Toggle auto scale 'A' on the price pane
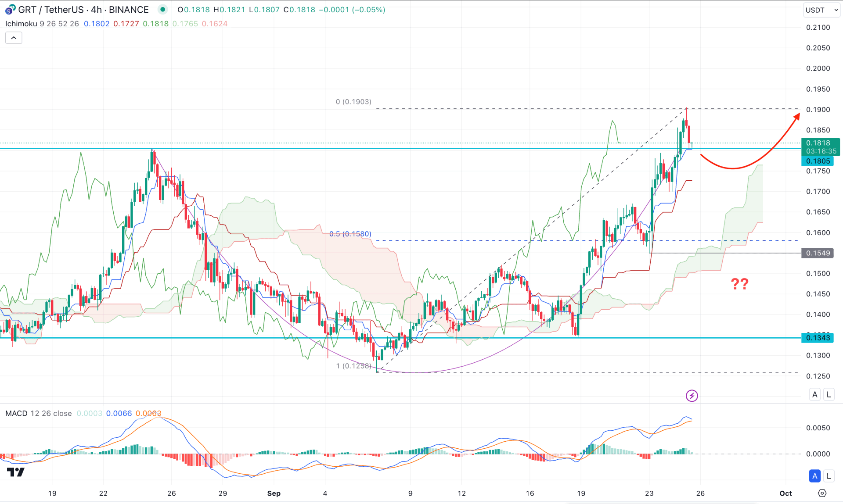Screen dimensions: 843x504 (815, 394)
